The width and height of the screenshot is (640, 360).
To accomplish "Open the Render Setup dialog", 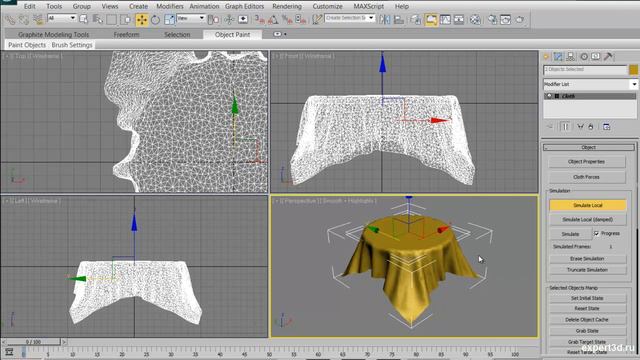I will [492, 19].
